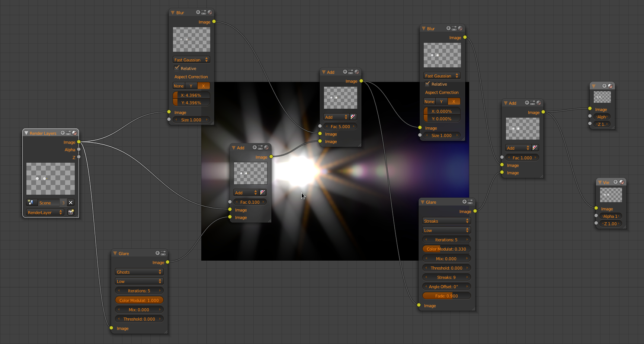Click preview sphere on the Fac 1.000 Add node
This screenshot has height=344, width=644.
[x=539, y=103]
